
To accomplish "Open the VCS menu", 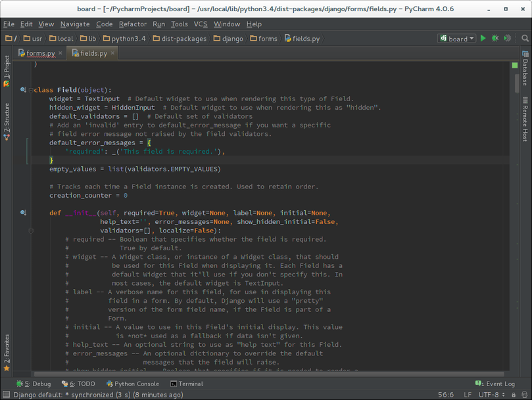I will (201, 24).
